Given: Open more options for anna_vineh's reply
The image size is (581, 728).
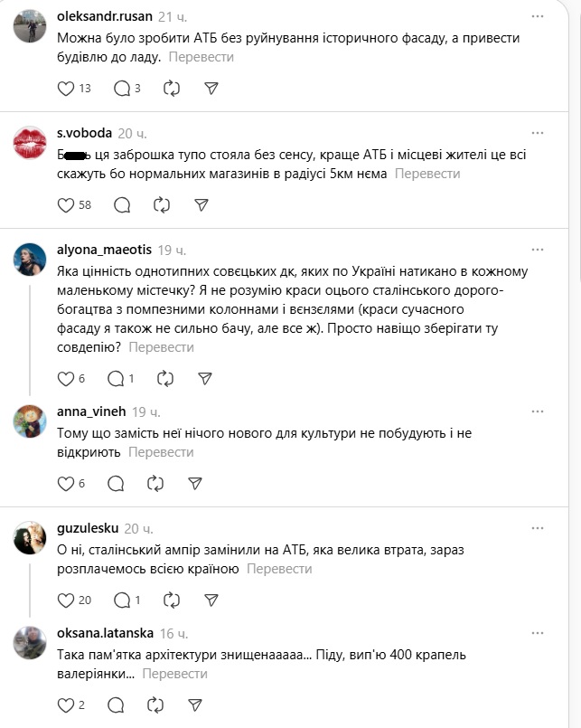Looking at the screenshot, I should pos(539,411).
